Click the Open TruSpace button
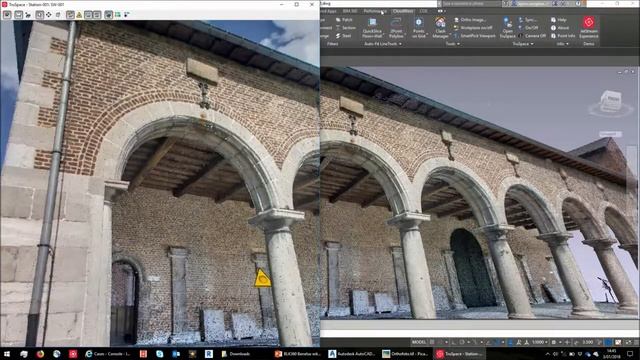The width and height of the screenshot is (640, 360). point(507,28)
